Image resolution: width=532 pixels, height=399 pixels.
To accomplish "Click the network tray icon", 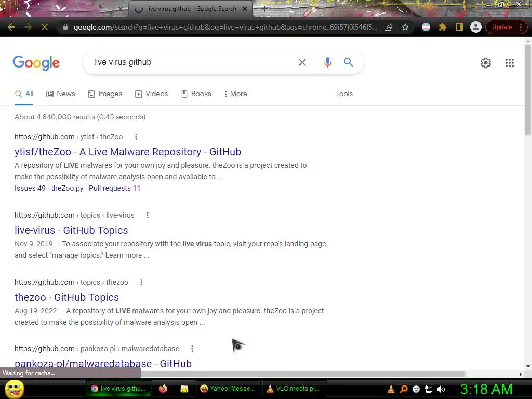I will point(429,389).
